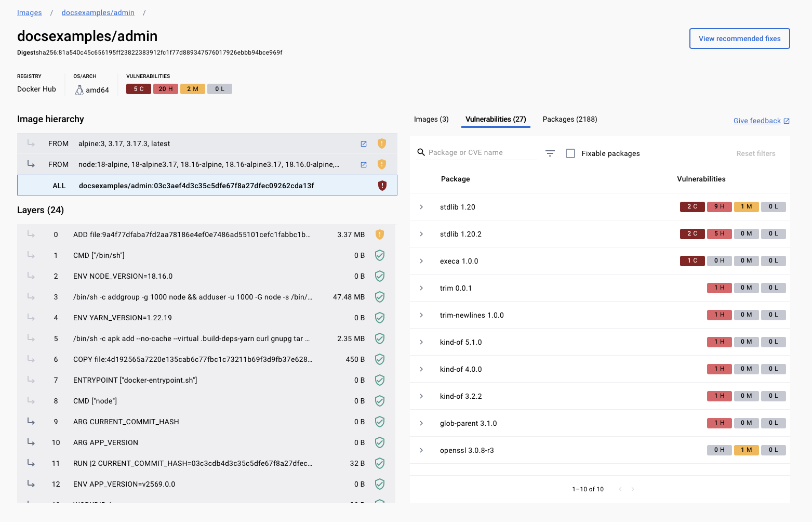Expand the kind-of 3.2.2 package row
The height and width of the screenshot is (522, 812).
pos(421,396)
